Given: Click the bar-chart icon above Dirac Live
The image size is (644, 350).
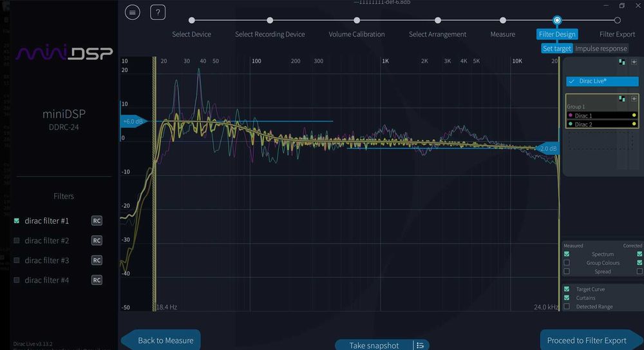Looking at the screenshot, I should [622, 62].
